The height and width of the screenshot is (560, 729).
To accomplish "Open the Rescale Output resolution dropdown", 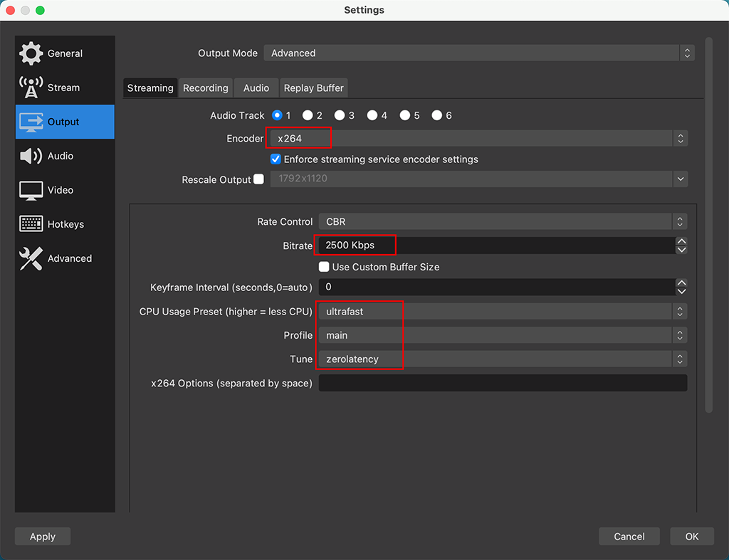I will point(479,179).
